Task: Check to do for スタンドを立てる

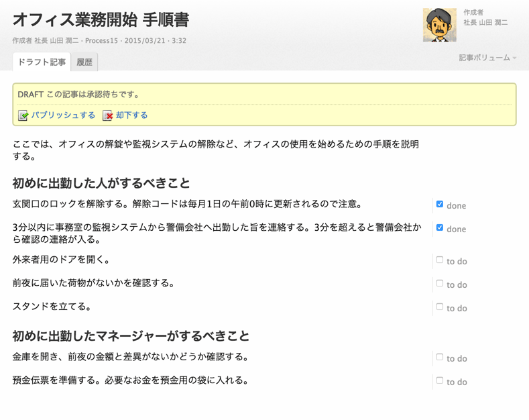Action: 440,307
